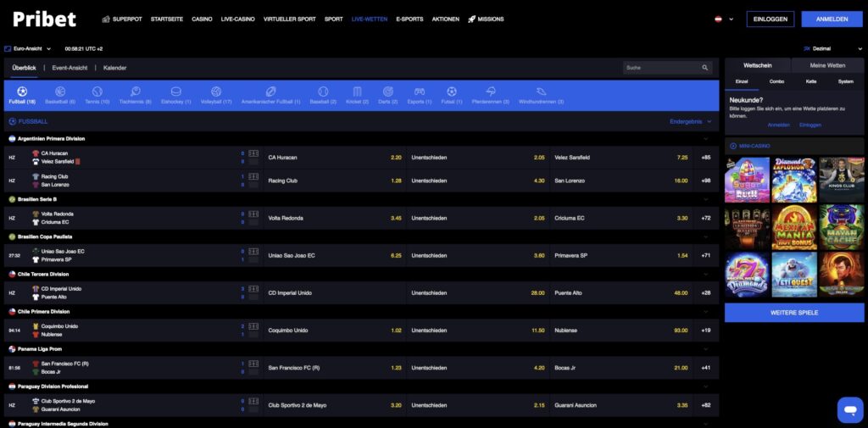Select the Darts sport icon
Image resolution: width=868 pixels, height=428 pixels.
pyautogui.click(x=388, y=92)
